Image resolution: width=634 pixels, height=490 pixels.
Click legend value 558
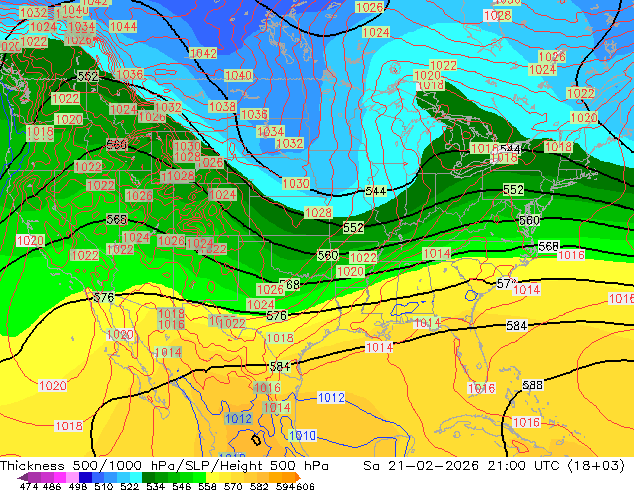207,486
